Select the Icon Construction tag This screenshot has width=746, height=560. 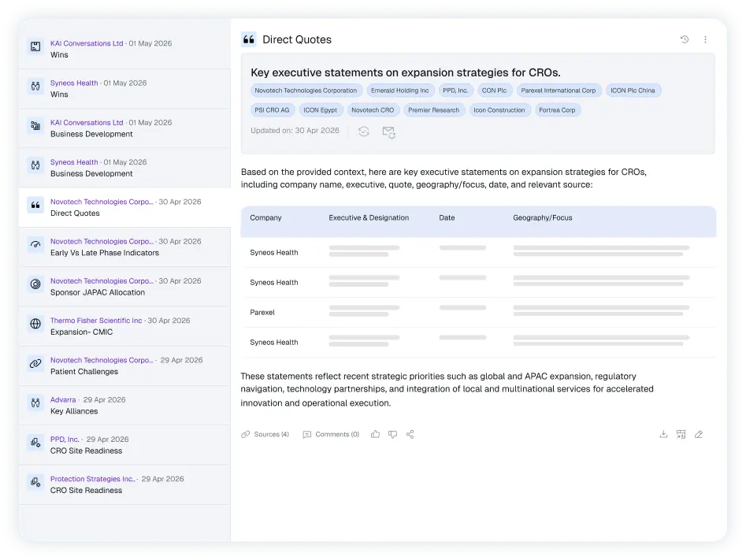499,110
